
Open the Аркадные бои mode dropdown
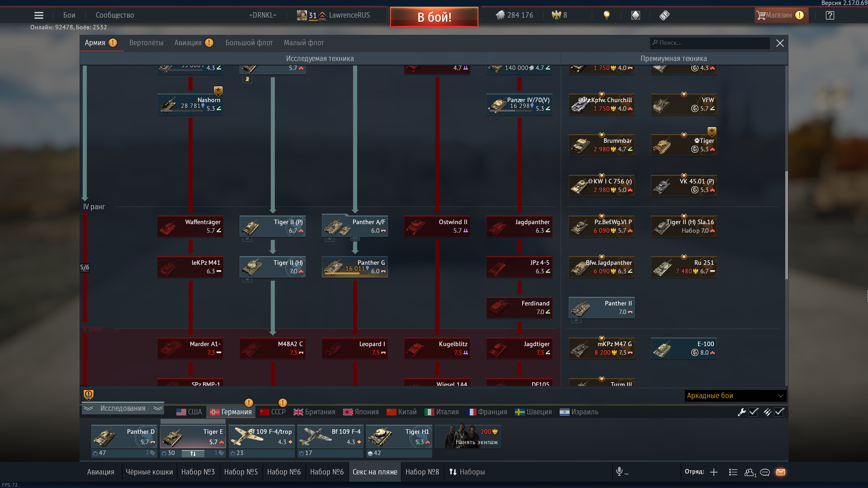pos(736,396)
